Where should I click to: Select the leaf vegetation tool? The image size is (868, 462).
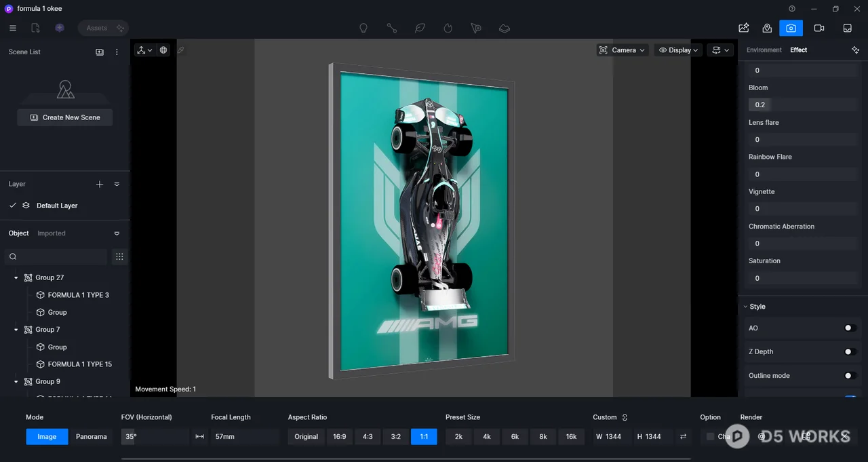(420, 28)
